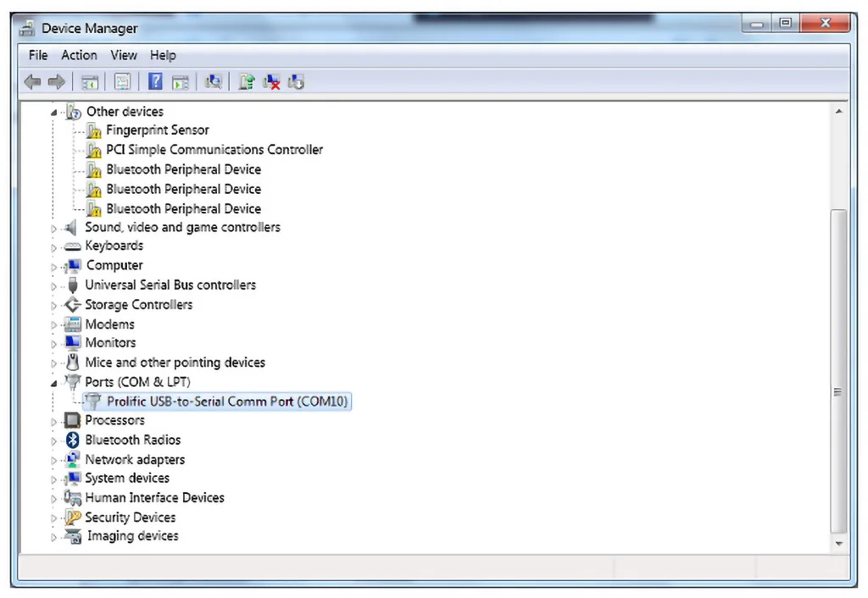Select the Bluetooth Radios category
Screen dimensions: 868x598
[x=132, y=440]
